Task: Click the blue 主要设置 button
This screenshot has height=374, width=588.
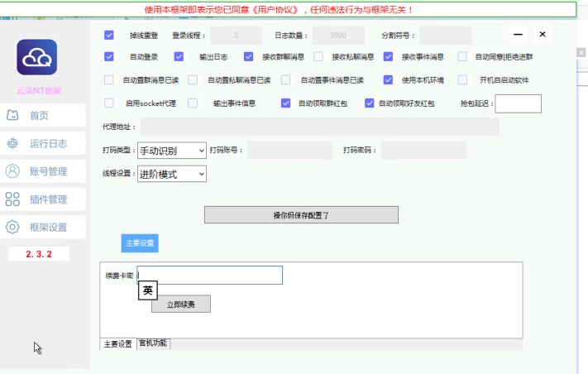Action: pyautogui.click(x=139, y=243)
